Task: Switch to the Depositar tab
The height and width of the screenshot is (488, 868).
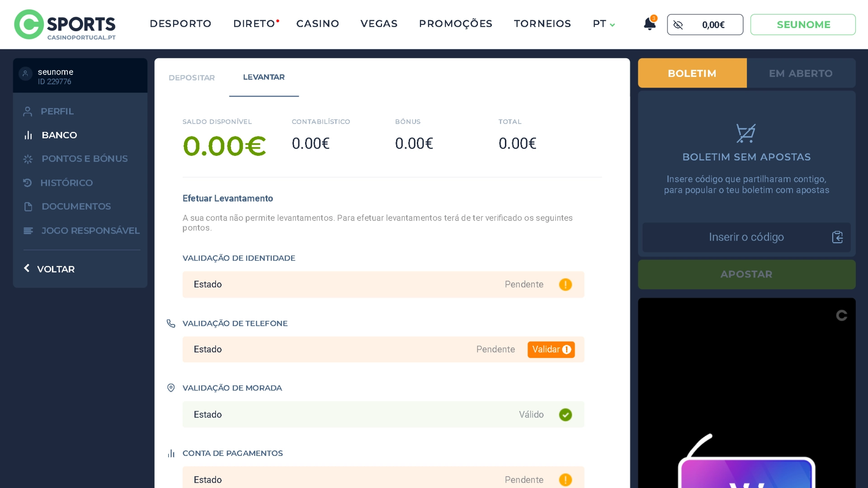Action: coord(191,77)
